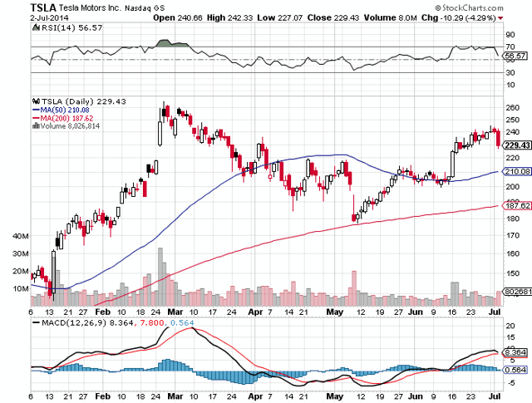Click the 229.43 last price tag on the price axis
This screenshot has width=532, height=403.
point(517,145)
